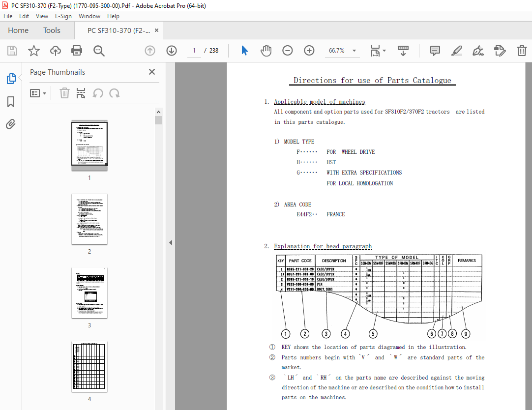Expand the thumbnail options menu
This screenshot has width=532, height=410.
[38, 93]
